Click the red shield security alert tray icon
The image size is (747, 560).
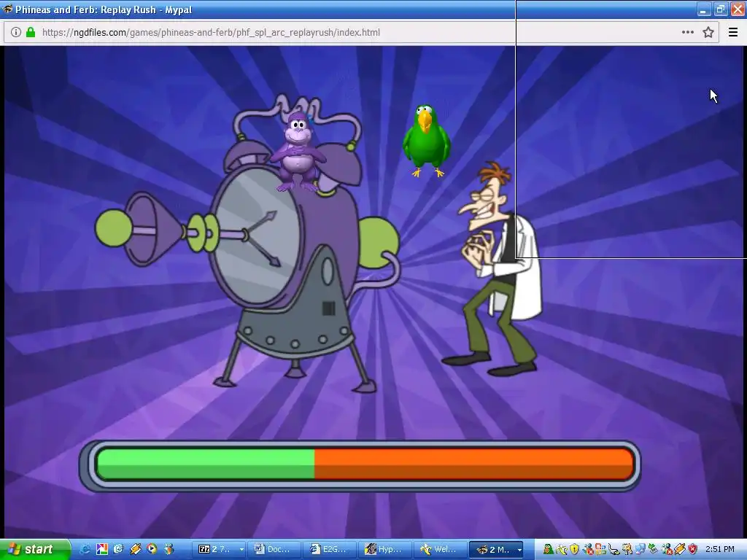coord(693,550)
